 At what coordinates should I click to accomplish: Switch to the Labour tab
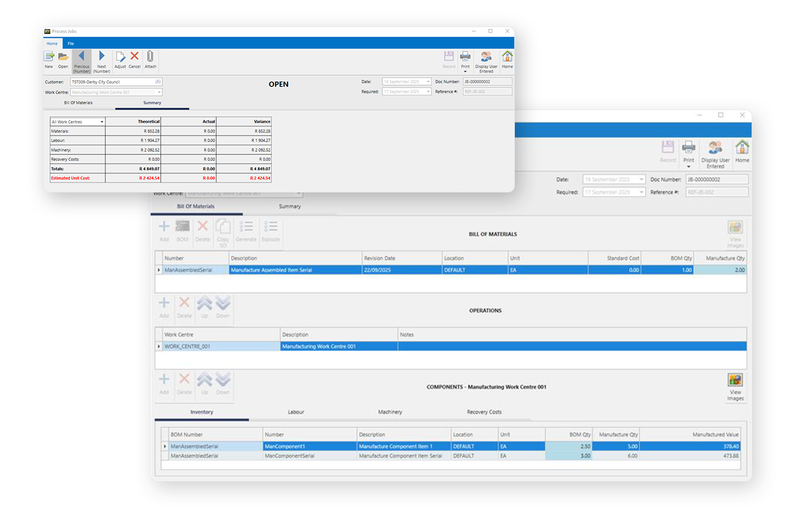295,412
